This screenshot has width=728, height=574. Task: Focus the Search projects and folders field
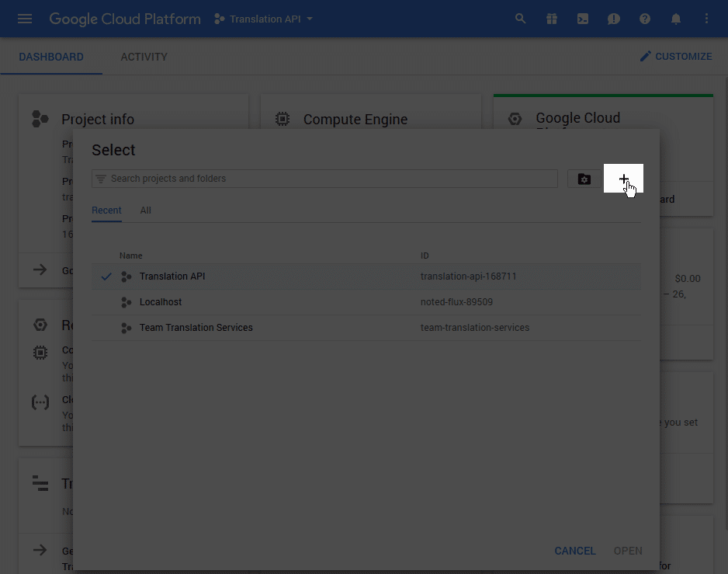[x=324, y=179]
